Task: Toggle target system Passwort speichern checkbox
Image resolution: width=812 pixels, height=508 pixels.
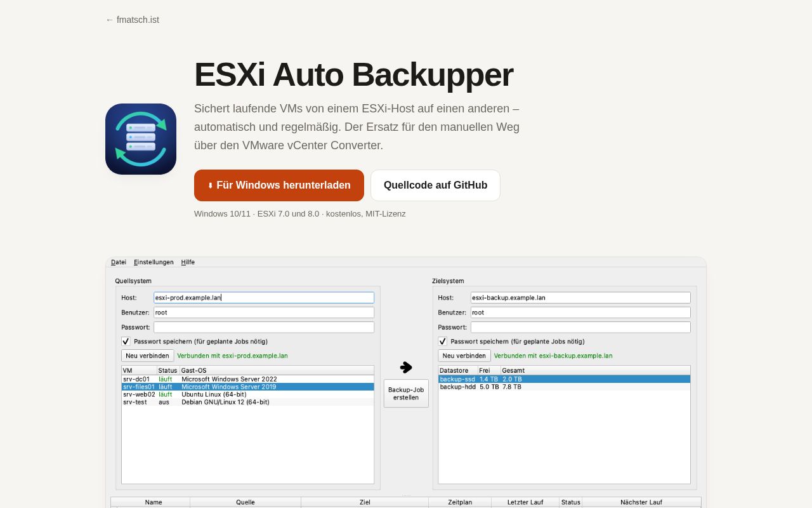Action: 442,341
